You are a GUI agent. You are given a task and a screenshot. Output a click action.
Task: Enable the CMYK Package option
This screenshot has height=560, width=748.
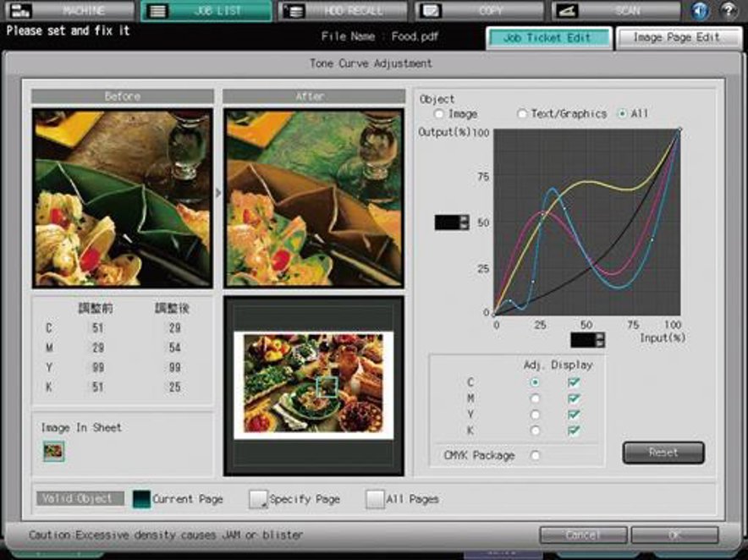[535, 455]
